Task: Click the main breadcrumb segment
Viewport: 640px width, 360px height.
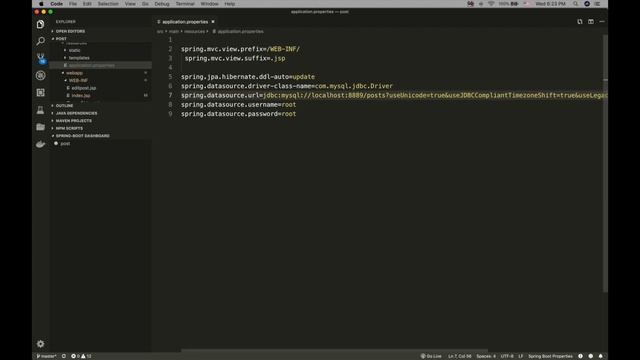Action: [174, 31]
